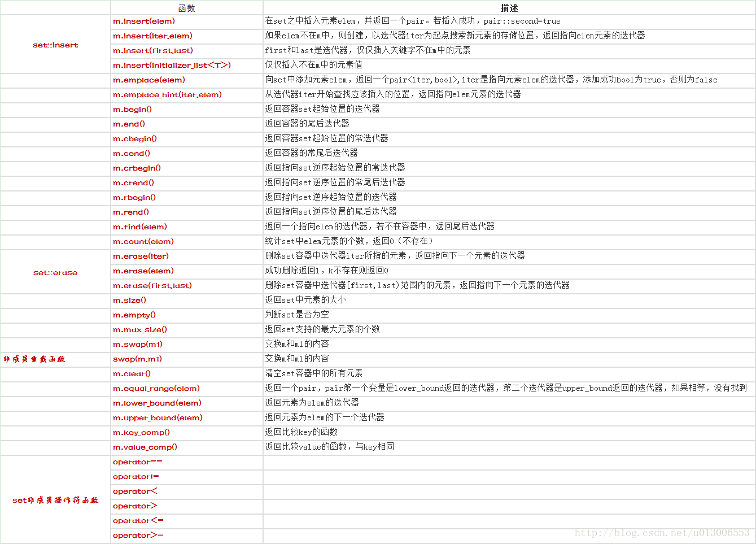Click description 返回容器set起始位置的迭代器
The height and width of the screenshot is (544, 756).
tap(509, 110)
